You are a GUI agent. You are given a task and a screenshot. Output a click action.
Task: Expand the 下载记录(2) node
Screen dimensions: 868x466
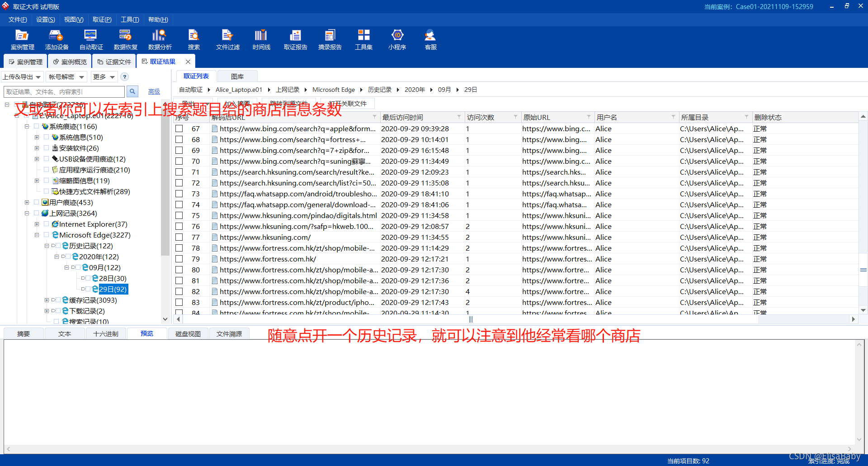pyautogui.click(x=47, y=311)
